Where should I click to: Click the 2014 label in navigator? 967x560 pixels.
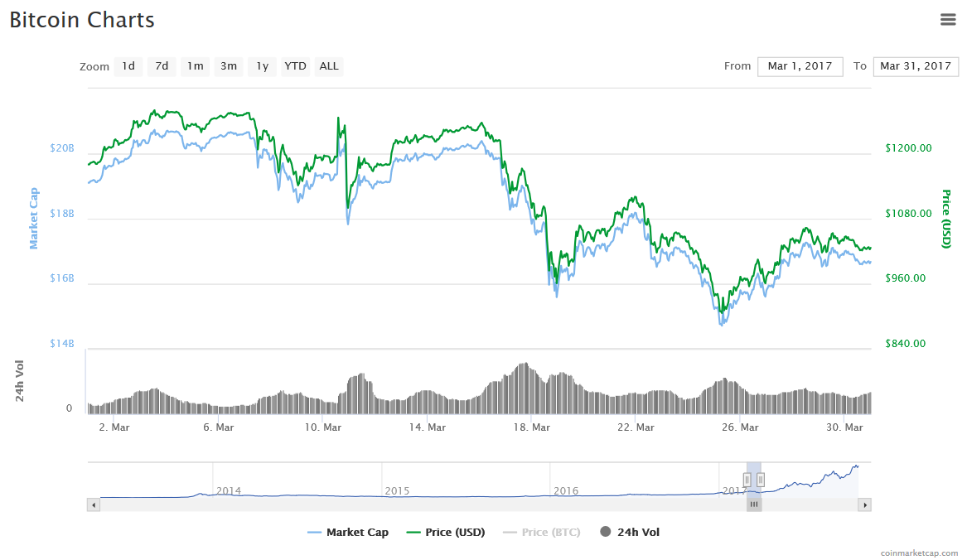(229, 491)
